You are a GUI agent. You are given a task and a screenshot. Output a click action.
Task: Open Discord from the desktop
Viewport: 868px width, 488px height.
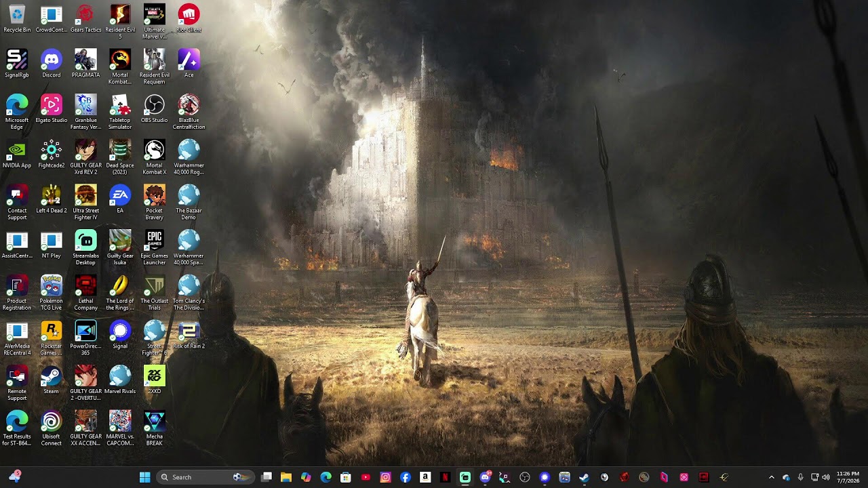point(52,64)
